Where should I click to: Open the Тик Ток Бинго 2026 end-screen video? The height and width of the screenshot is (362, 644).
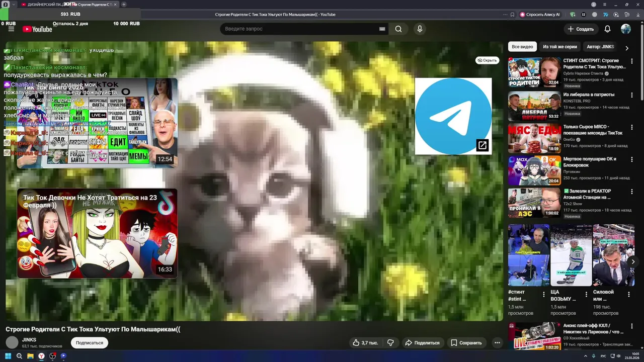[x=97, y=123]
